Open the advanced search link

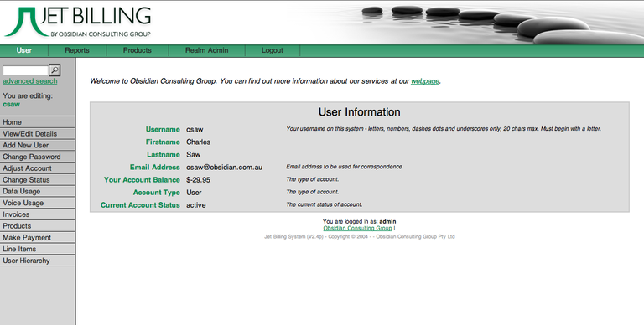pyautogui.click(x=30, y=81)
